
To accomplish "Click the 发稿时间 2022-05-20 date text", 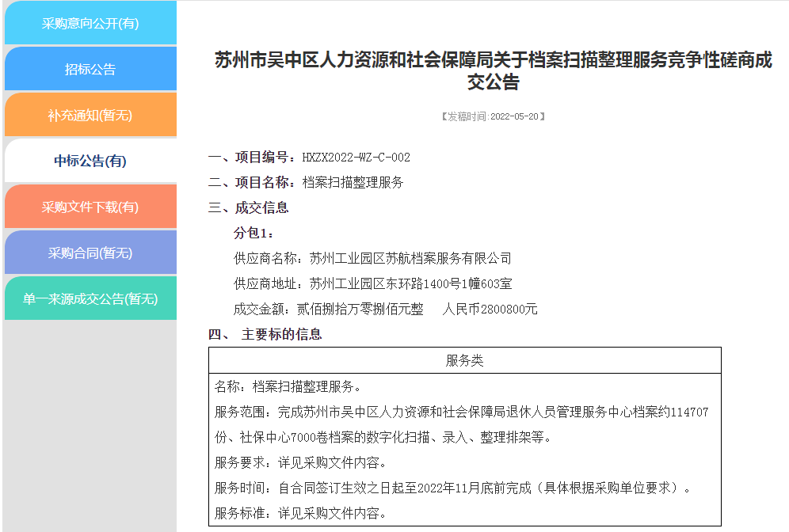I will click(493, 116).
